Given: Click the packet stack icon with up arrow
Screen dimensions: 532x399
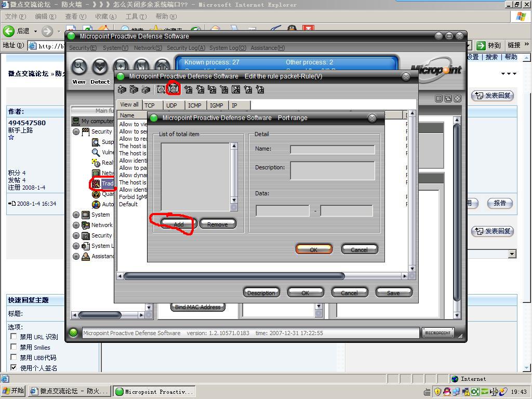Looking at the screenshot, I should tap(122, 89).
